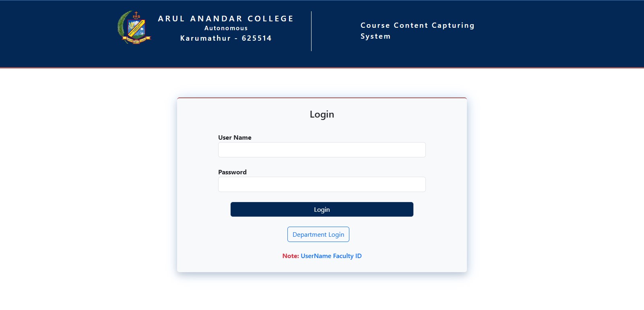Click the word "ANANDAR" in header title
The height and width of the screenshot is (310, 644).
pos(216,19)
